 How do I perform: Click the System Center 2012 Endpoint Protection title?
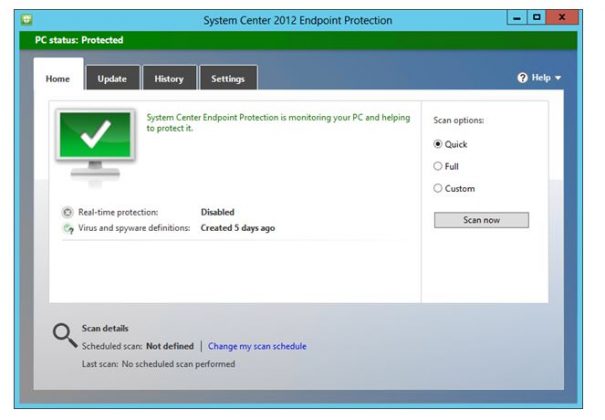pos(297,20)
